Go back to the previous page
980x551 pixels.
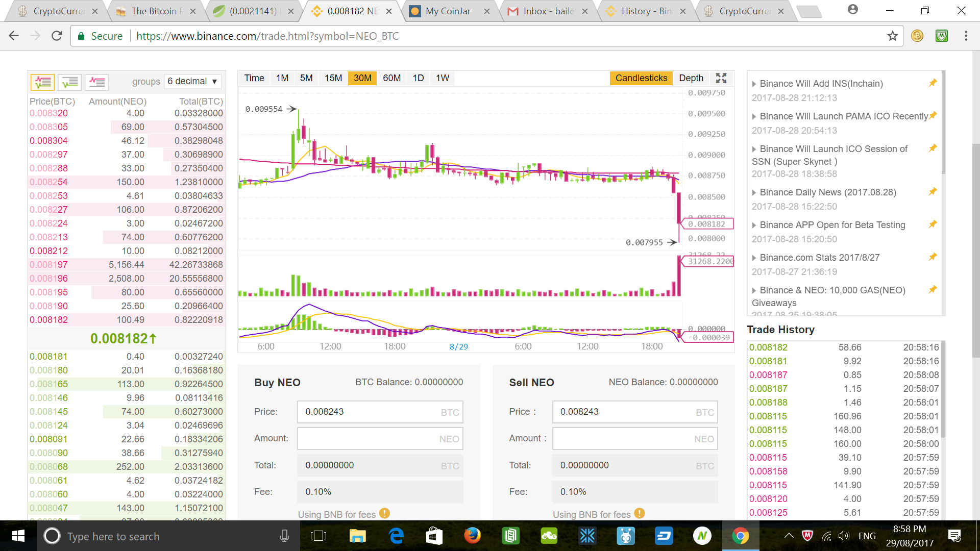14,36
